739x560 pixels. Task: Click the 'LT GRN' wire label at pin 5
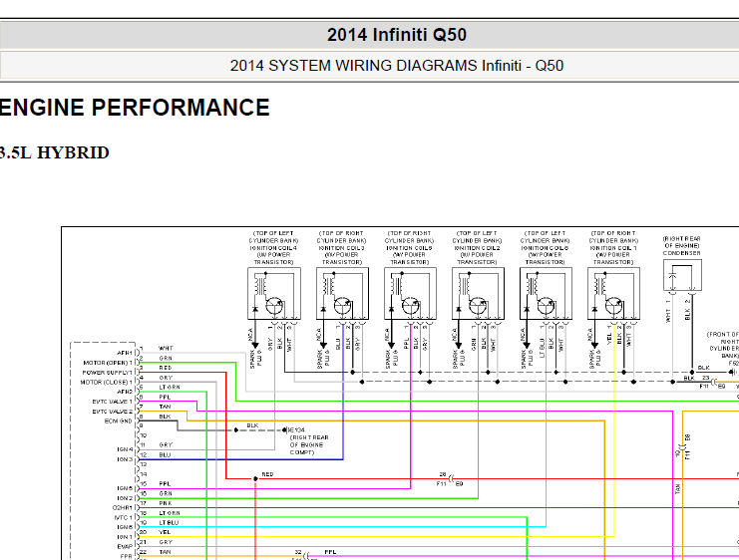[x=170, y=388]
